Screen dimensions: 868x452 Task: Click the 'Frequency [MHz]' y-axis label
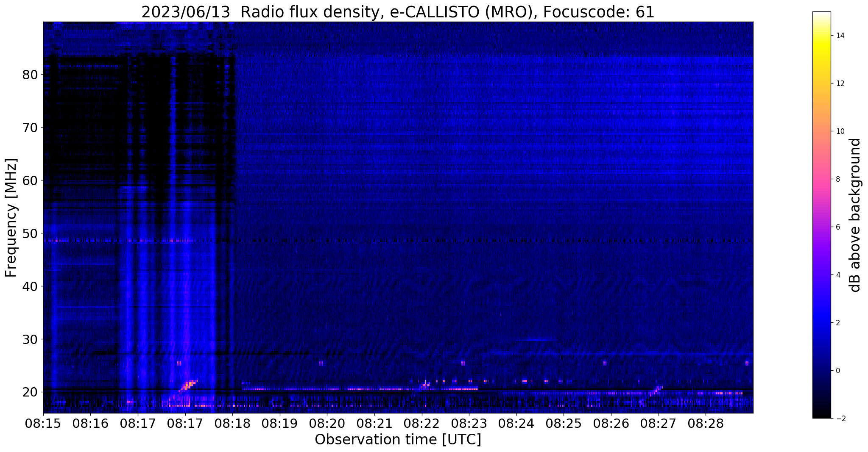[11, 218]
